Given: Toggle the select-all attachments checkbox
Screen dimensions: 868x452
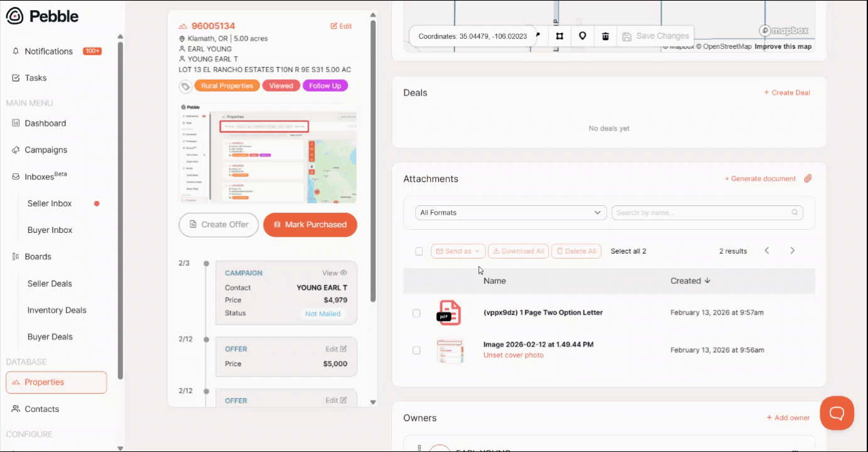Looking at the screenshot, I should 419,251.
